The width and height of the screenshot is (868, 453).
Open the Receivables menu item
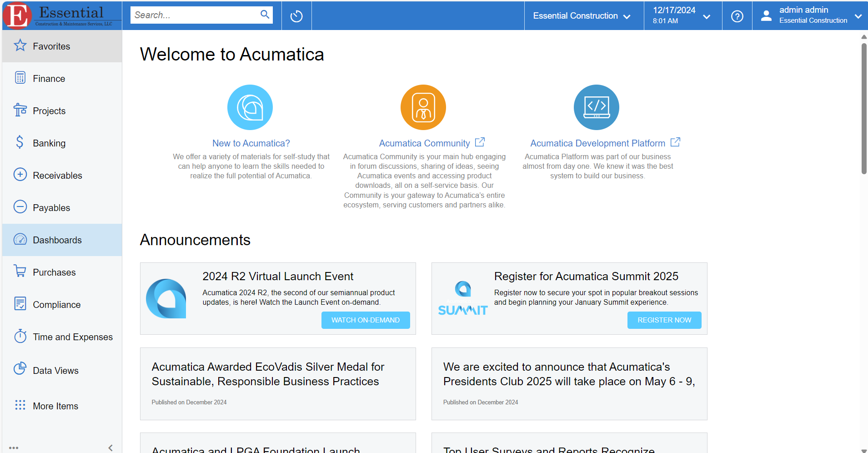point(57,176)
